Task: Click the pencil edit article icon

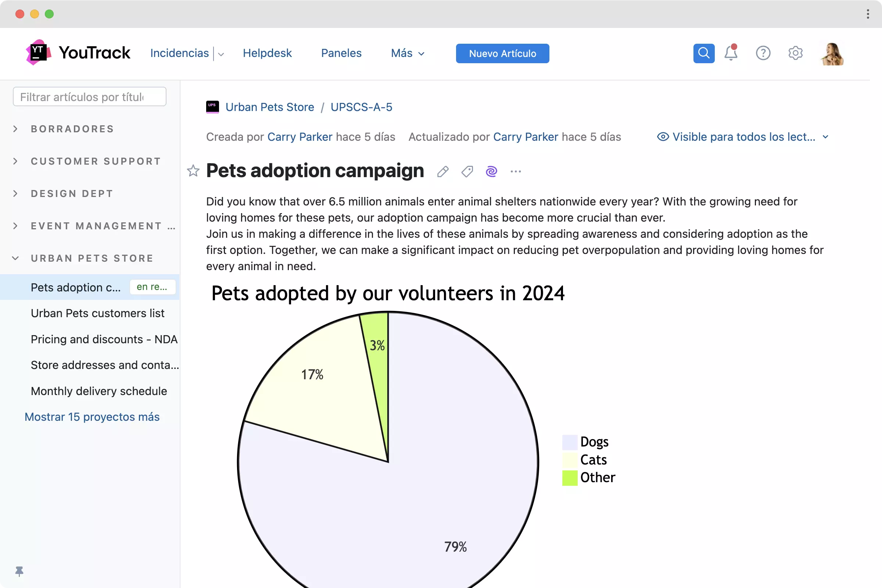Action: pos(442,172)
